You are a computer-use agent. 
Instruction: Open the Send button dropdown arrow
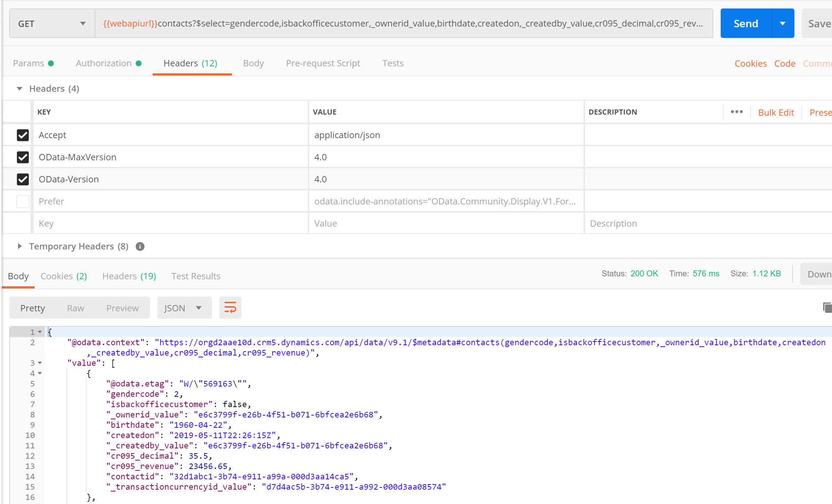(783, 24)
